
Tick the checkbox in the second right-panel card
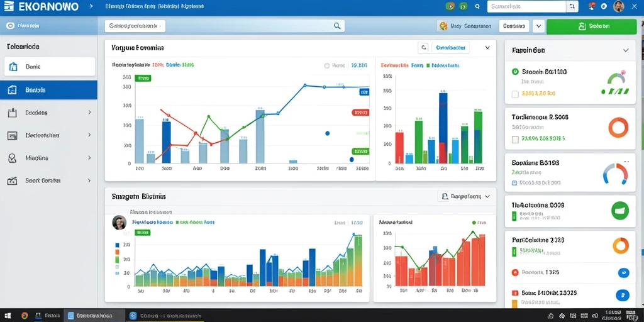(515, 139)
